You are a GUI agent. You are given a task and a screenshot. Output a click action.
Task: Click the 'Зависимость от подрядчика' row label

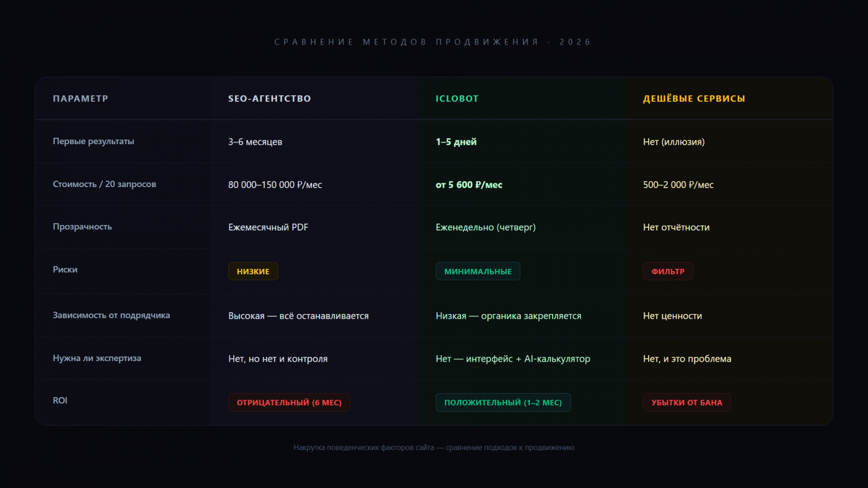pos(111,316)
